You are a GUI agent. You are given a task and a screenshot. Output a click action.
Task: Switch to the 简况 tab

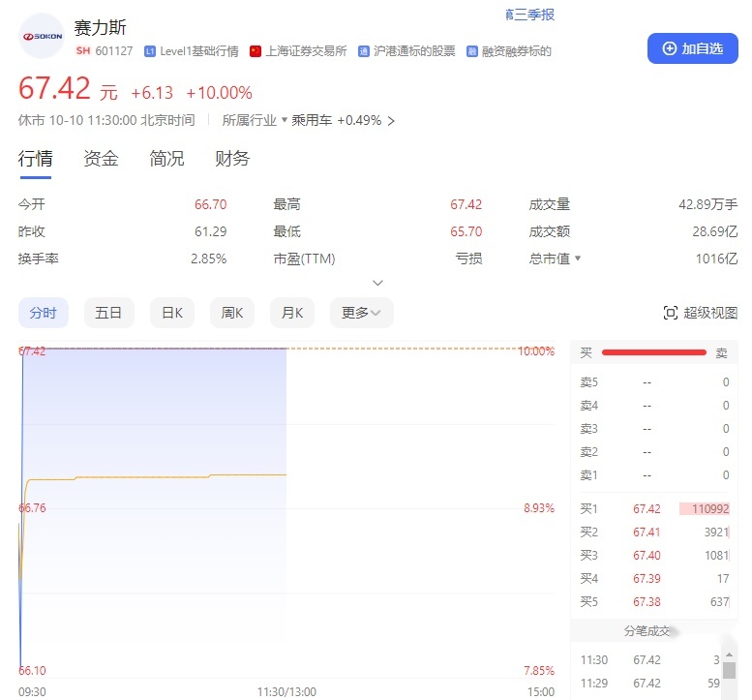click(x=166, y=159)
